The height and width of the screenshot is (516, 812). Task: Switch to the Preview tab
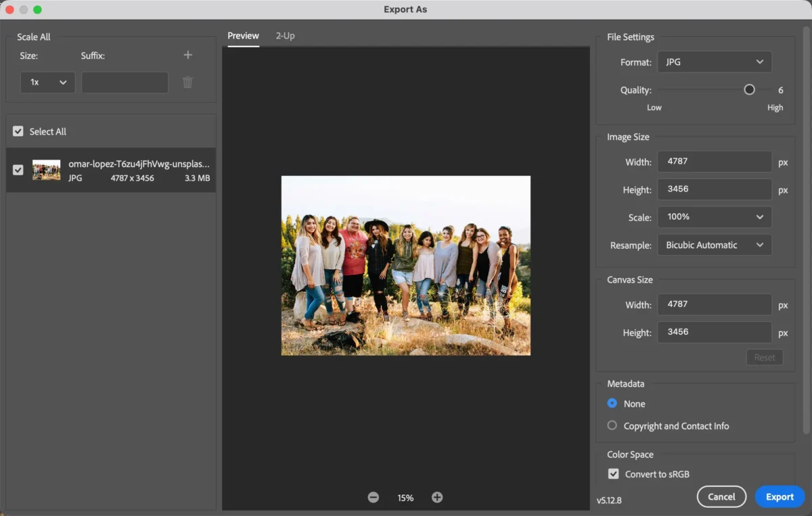[x=243, y=36]
